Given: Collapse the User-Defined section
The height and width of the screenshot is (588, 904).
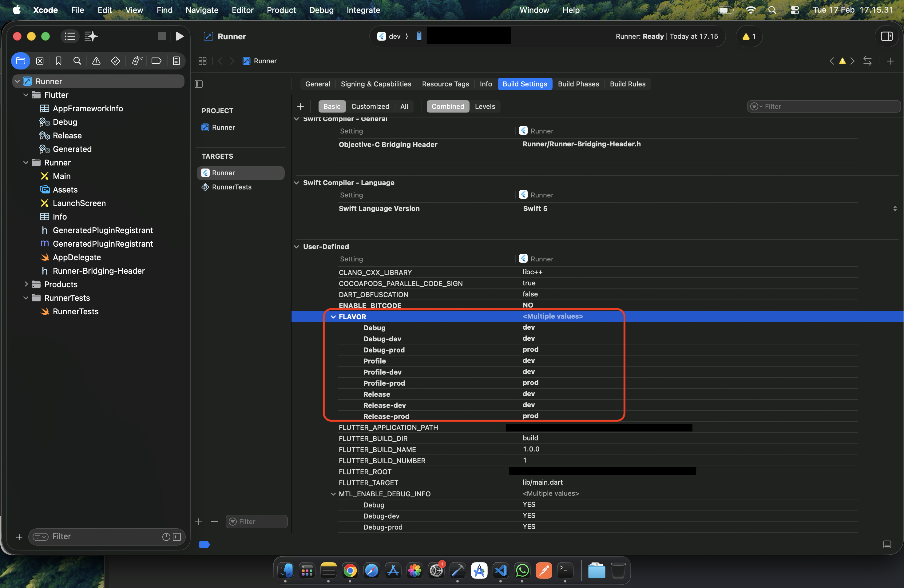Looking at the screenshot, I should [297, 247].
